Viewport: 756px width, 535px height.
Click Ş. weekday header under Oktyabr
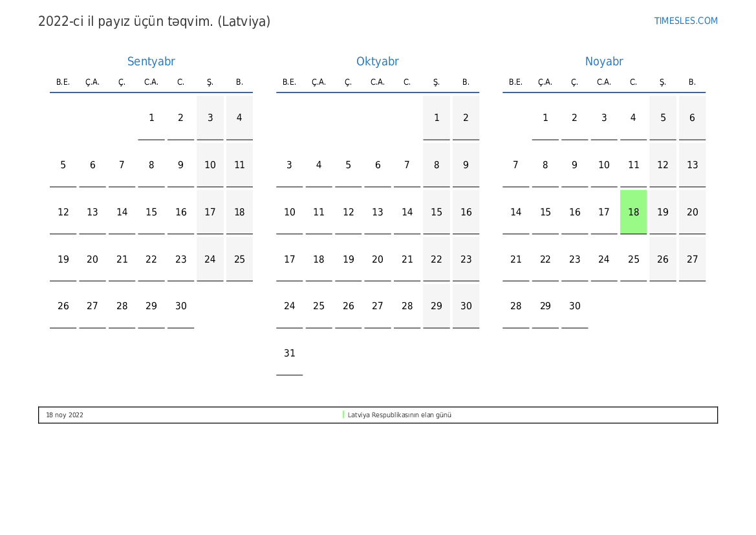pyautogui.click(x=437, y=82)
